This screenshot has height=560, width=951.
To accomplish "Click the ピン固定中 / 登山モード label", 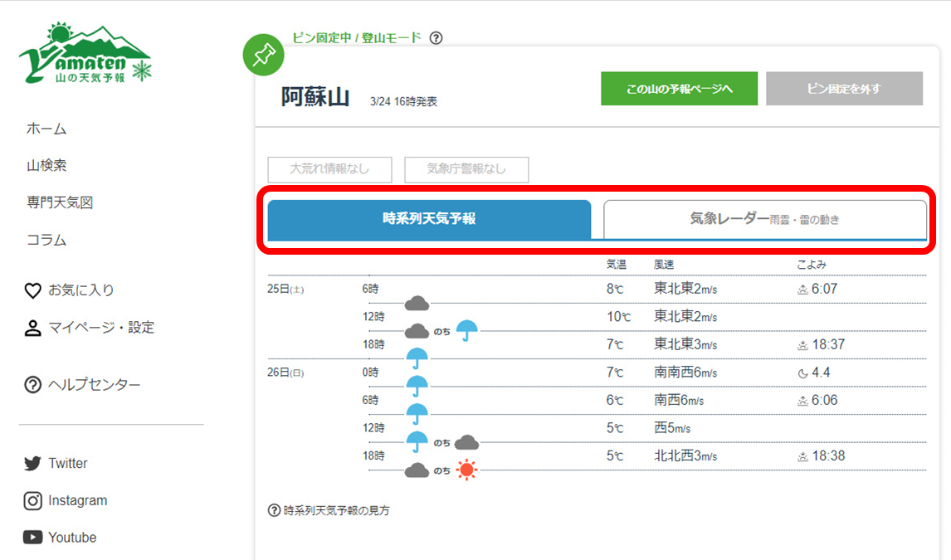I will tap(357, 38).
